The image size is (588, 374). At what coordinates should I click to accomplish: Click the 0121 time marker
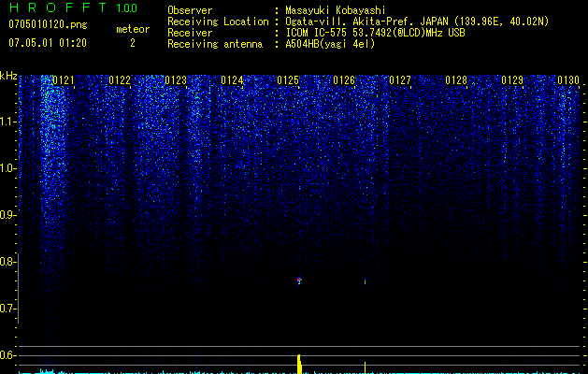[63, 80]
